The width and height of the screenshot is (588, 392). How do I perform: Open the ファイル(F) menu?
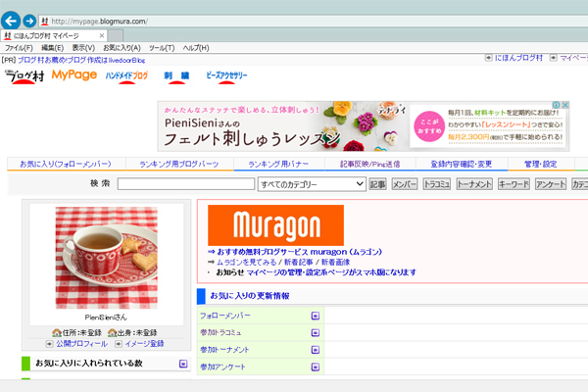pyautogui.click(x=19, y=48)
